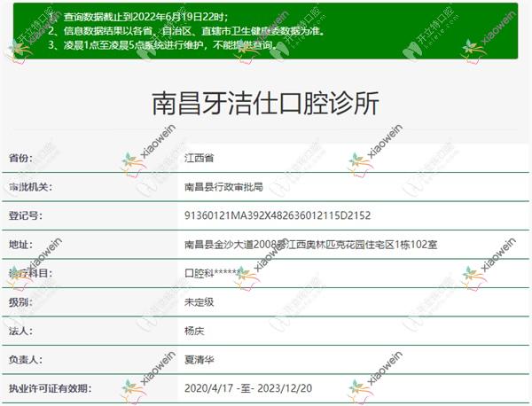Click the 审批机关 label
This screenshot has width=532, height=406.
[x=30, y=187]
